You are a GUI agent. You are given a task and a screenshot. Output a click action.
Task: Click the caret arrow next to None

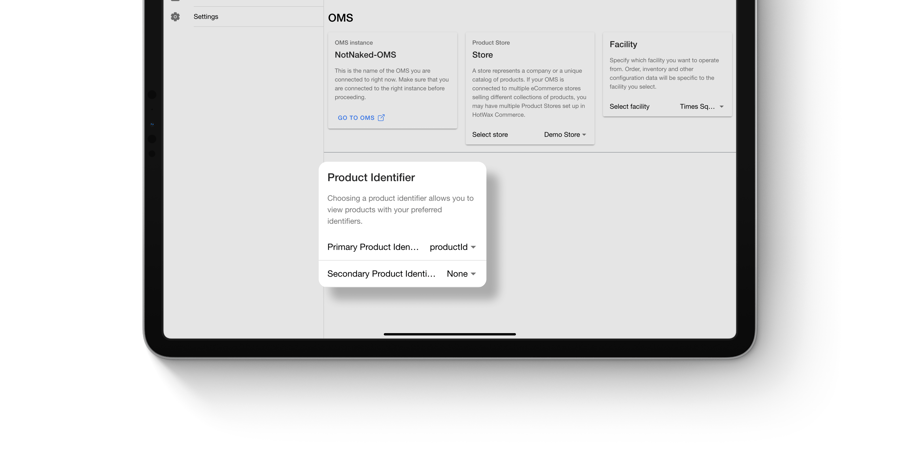coord(474,274)
